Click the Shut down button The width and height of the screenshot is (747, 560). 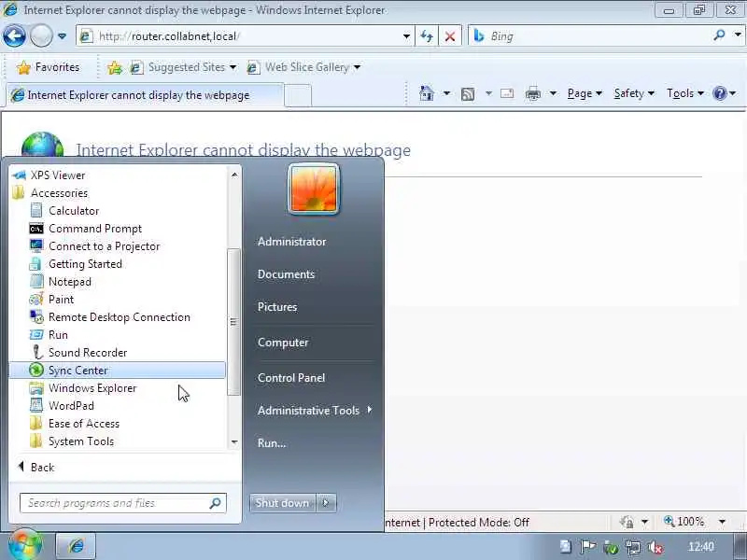click(283, 503)
